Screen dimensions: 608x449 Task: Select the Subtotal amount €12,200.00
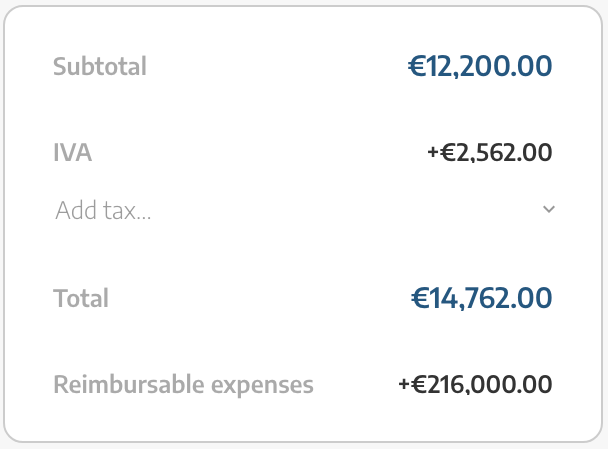tap(480, 66)
